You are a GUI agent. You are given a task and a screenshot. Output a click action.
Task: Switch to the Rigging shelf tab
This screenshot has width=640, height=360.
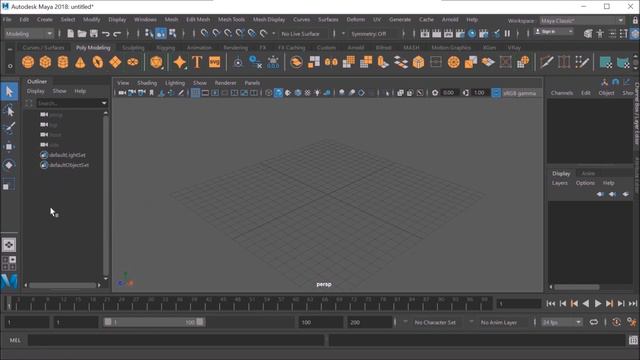point(165,48)
